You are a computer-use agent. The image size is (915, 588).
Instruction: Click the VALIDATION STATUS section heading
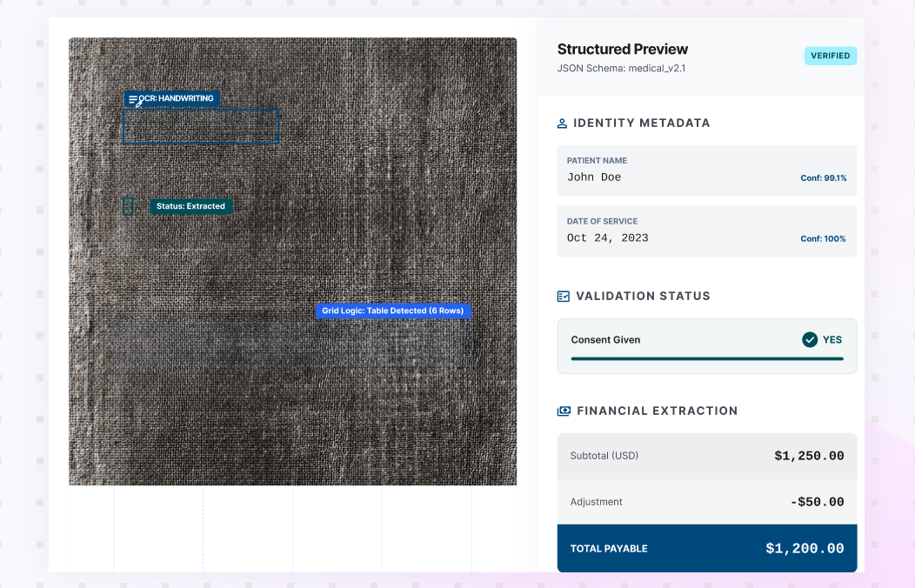[643, 297]
